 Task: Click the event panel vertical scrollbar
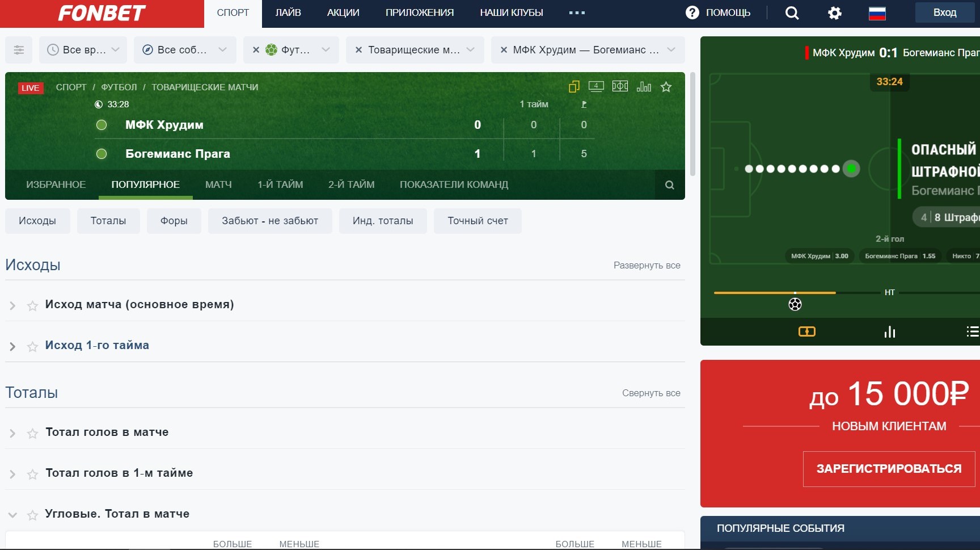pyautogui.click(x=692, y=124)
